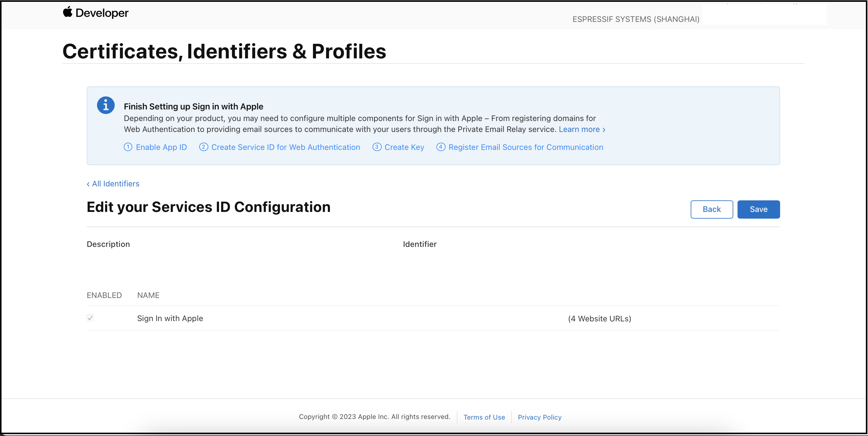The width and height of the screenshot is (868, 436).
Task: Open the Privacy Policy link
Action: pos(540,417)
